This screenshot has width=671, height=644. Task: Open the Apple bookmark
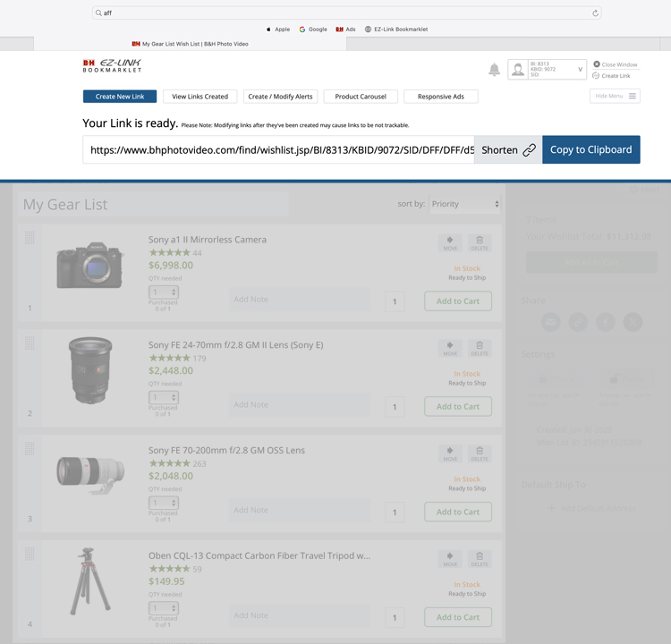click(278, 30)
